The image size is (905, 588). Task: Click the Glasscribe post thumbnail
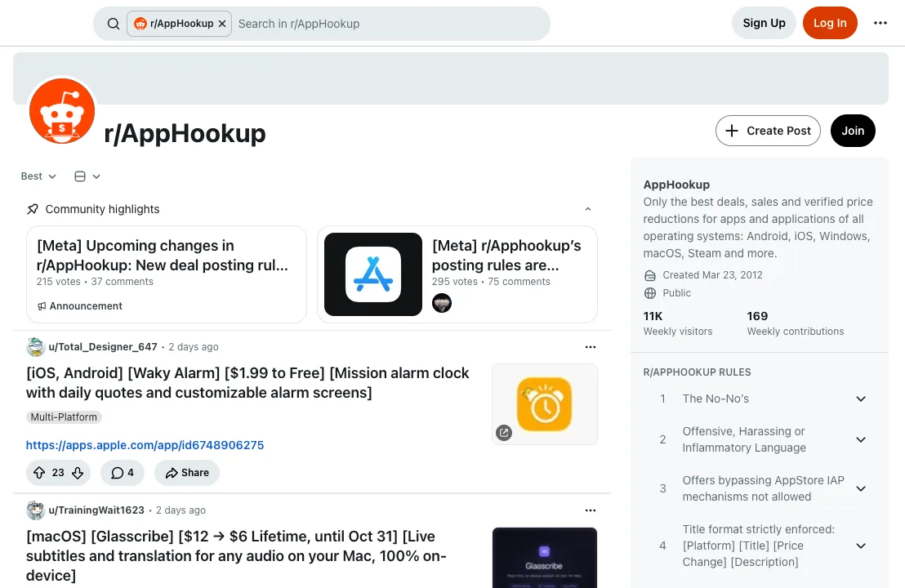(x=544, y=558)
